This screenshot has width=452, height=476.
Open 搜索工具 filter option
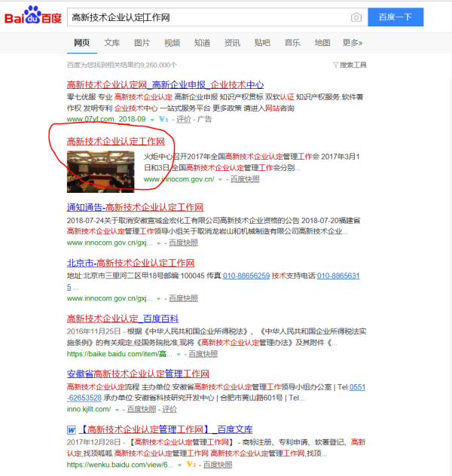coord(353,65)
